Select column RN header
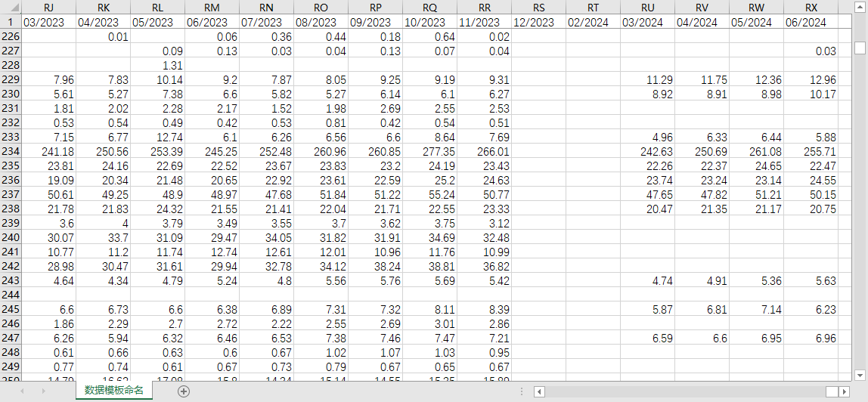The image size is (868, 402). 266,8
